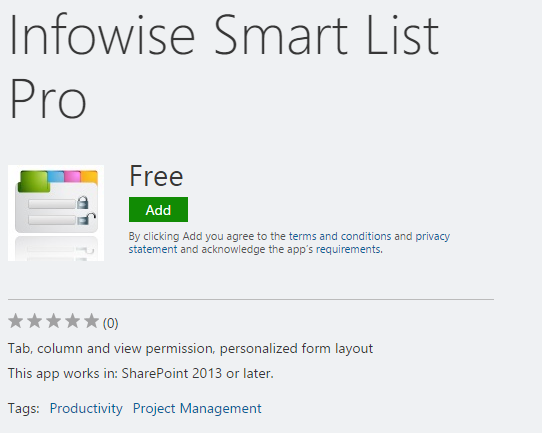The height and width of the screenshot is (433, 542).
Task: Click the second rating star
Action: coord(35,321)
